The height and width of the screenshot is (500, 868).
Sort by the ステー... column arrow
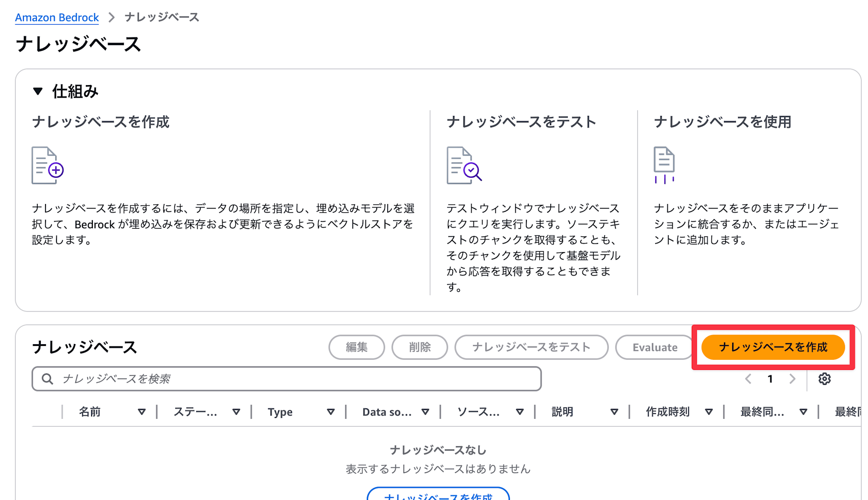(x=236, y=412)
